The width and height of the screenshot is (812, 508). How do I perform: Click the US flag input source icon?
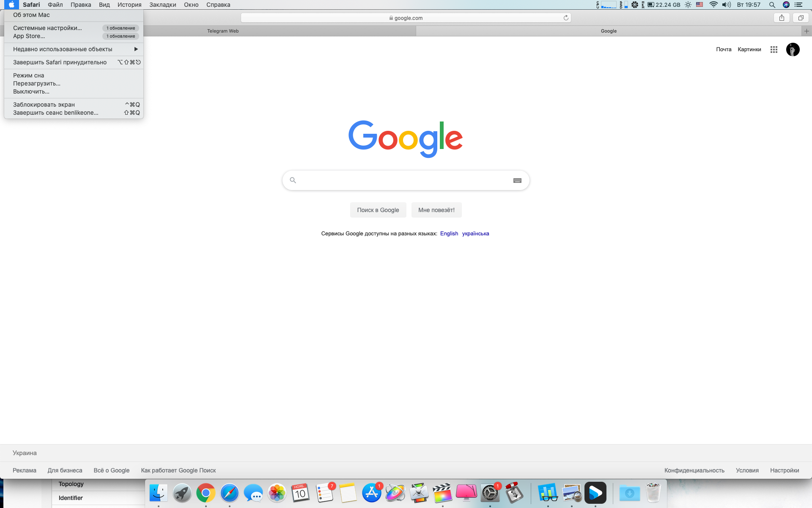(x=700, y=5)
